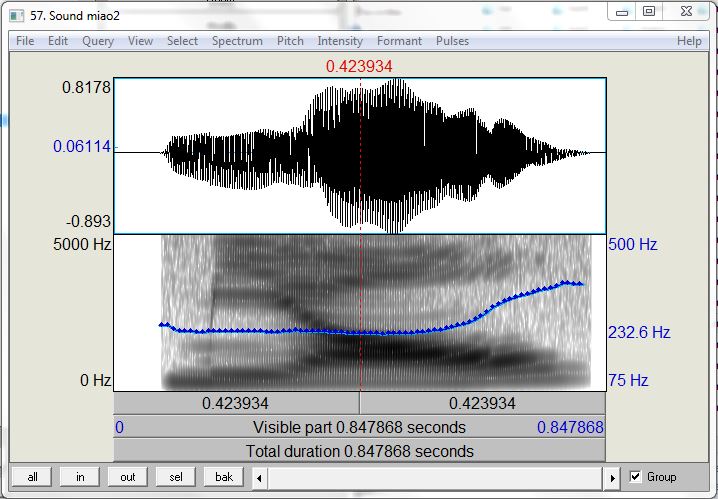The image size is (718, 499).
Task: Open the View menu
Action: [x=140, y=41]
